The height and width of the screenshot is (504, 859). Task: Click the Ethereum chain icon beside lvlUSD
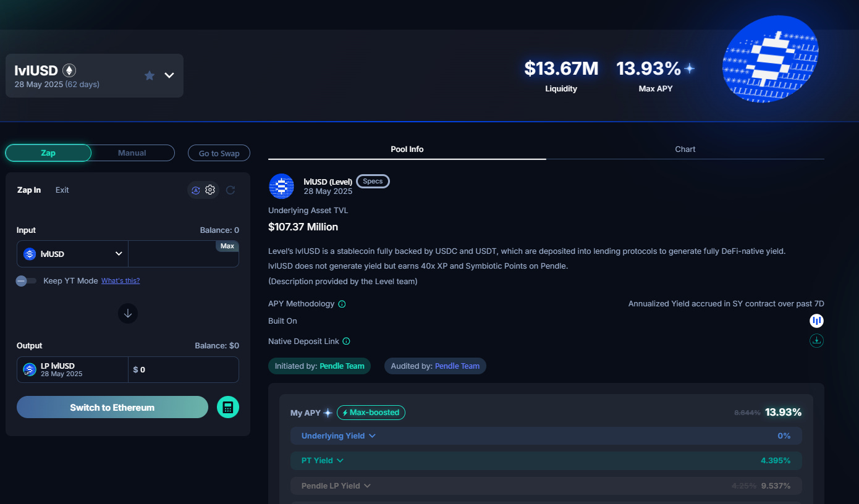[x=70, y=70]
